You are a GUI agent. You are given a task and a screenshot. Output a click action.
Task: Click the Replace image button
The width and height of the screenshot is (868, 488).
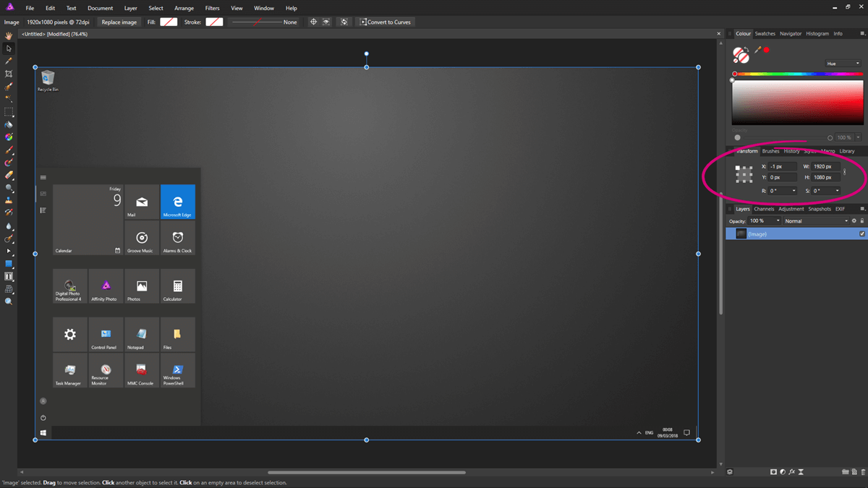coord(119,22)
